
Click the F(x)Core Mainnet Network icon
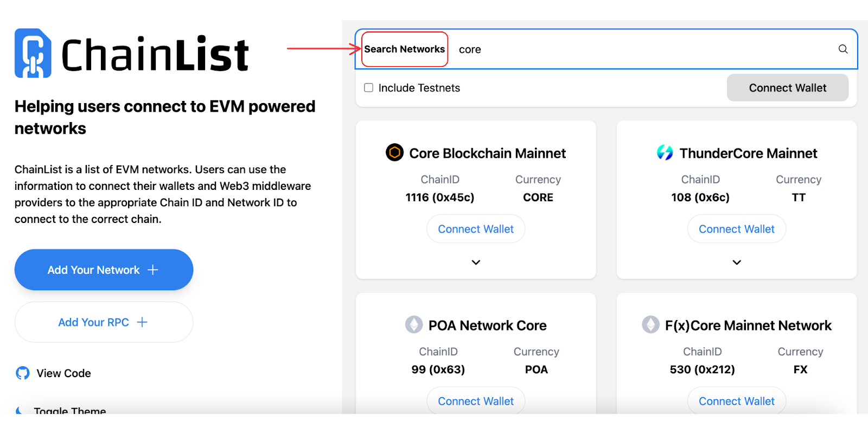(x=650, y=324)
